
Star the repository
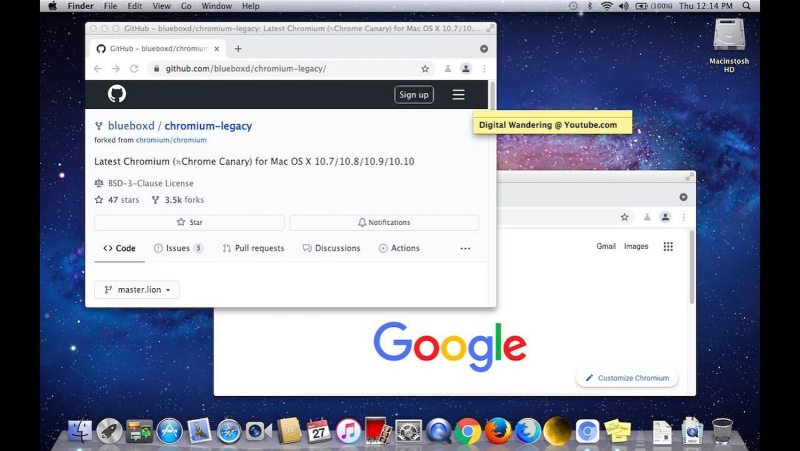[189, 222]
